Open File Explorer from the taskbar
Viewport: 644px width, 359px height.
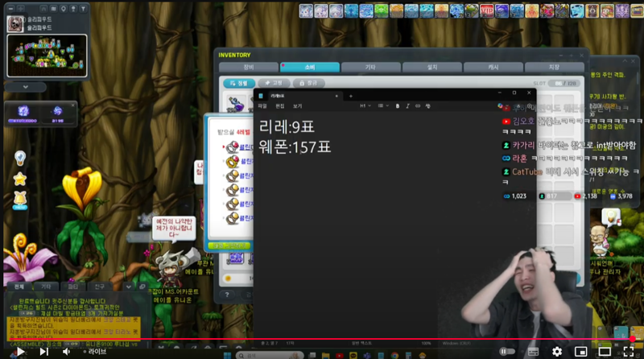click(x=326, y=356)
